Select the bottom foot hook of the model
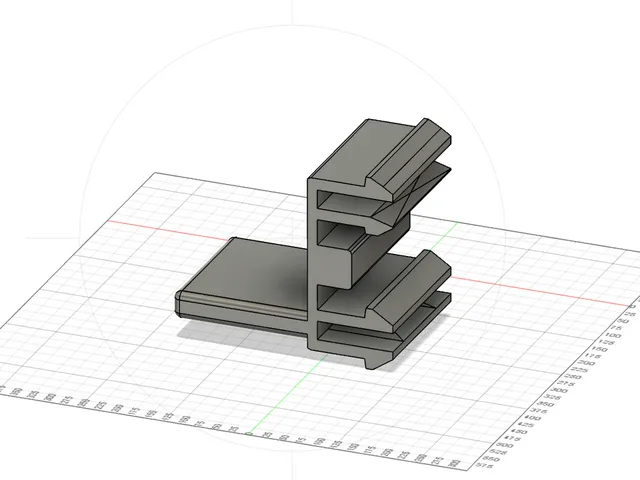640x480 pixels. [381, 360]
